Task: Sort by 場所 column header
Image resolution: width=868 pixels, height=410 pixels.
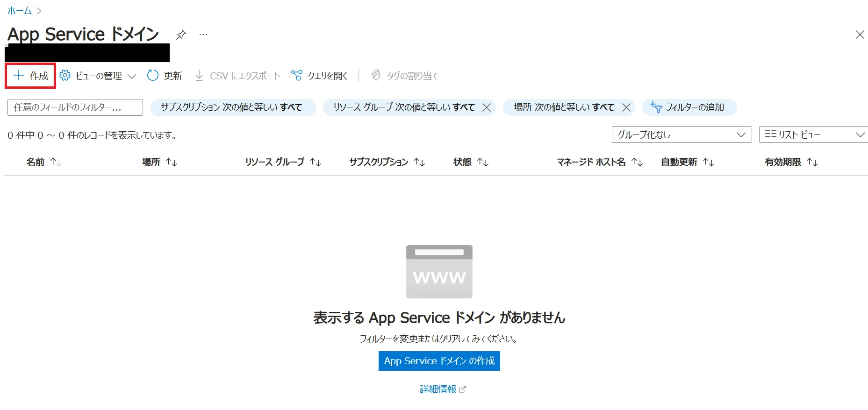Action: point(160,162)
